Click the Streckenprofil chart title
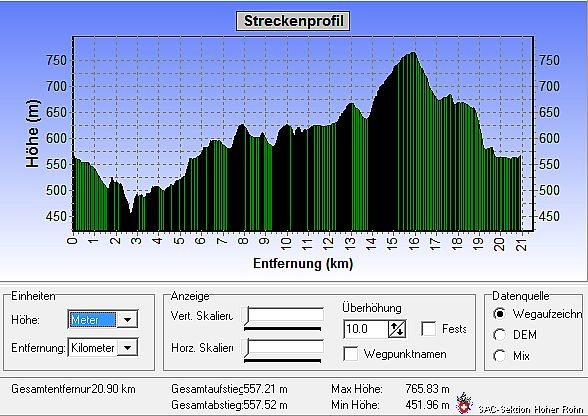Viewport: 588px width, 416px height. click(x=293, y=21)
